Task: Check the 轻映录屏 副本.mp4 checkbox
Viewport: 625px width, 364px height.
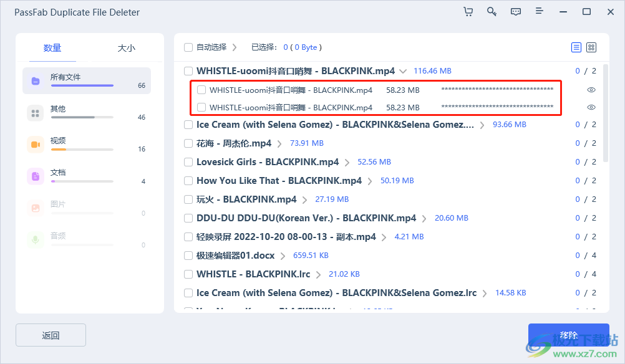Action: pyautogui.click(x=188, y=237)
